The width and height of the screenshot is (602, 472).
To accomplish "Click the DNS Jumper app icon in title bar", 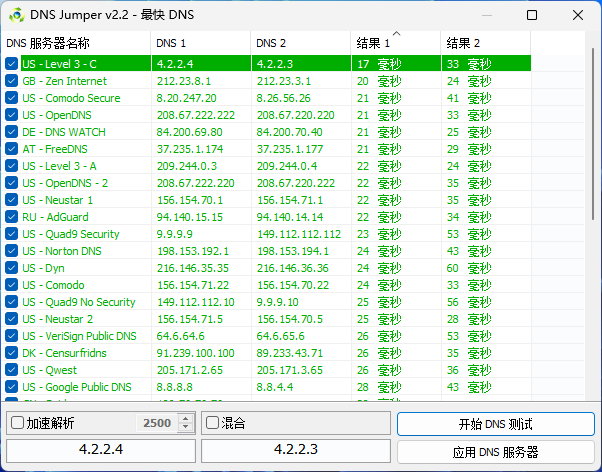I will click(17, 15).
